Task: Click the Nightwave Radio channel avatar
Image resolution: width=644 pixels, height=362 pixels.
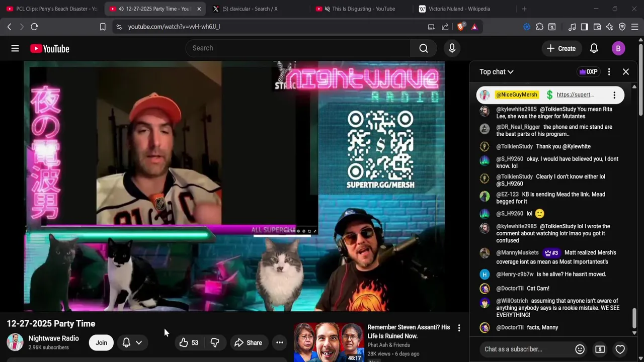Action: click(15, 342)
